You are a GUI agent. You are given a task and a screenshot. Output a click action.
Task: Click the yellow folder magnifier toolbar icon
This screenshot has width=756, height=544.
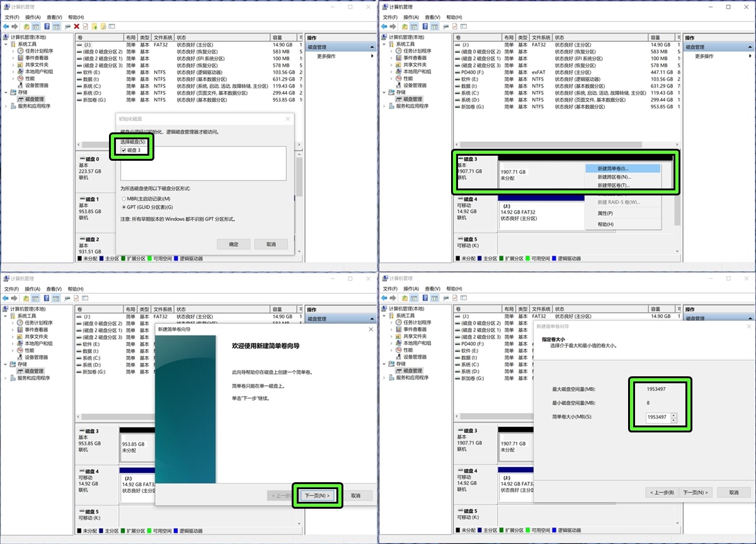[103, 26]
